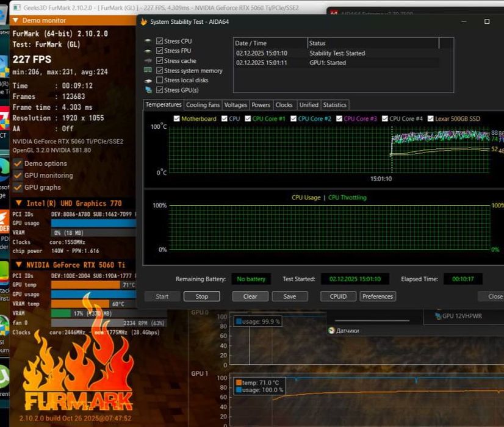Click the Stress local disks drive icon
Image resolution: width=504 pixels, height=427 pixels.
pyautogui.click(x=148, y=81)
